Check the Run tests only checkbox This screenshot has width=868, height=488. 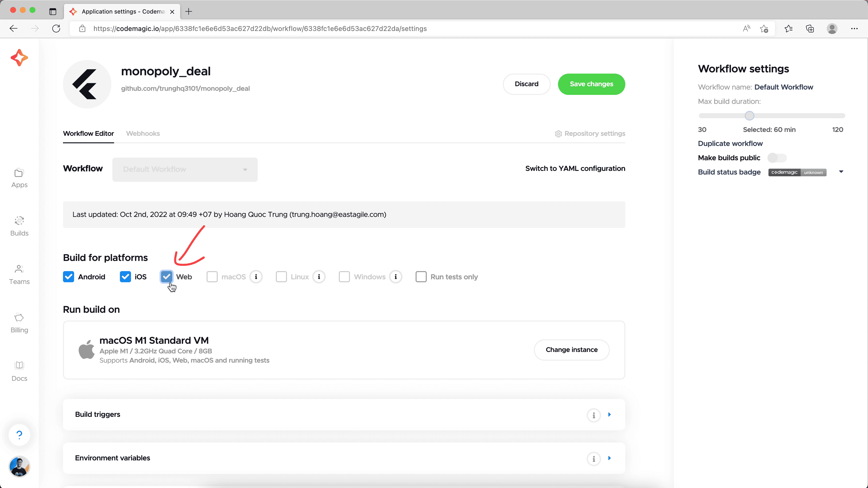pyautogui.click(x=421, y=277)
